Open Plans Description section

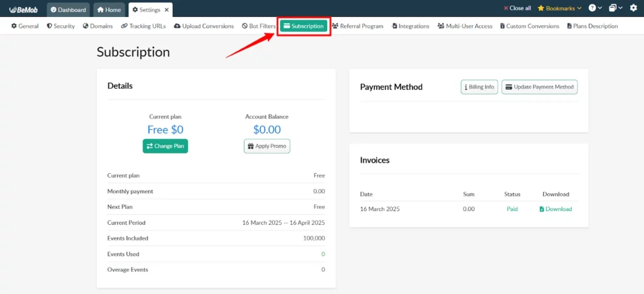[x=592, y=26]
